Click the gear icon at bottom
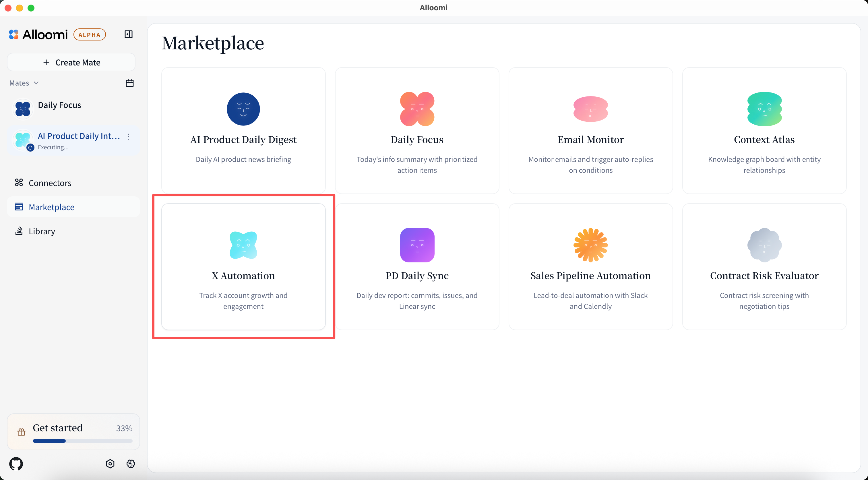Screen dimensions: 868x480 click(x=131, y=464)
